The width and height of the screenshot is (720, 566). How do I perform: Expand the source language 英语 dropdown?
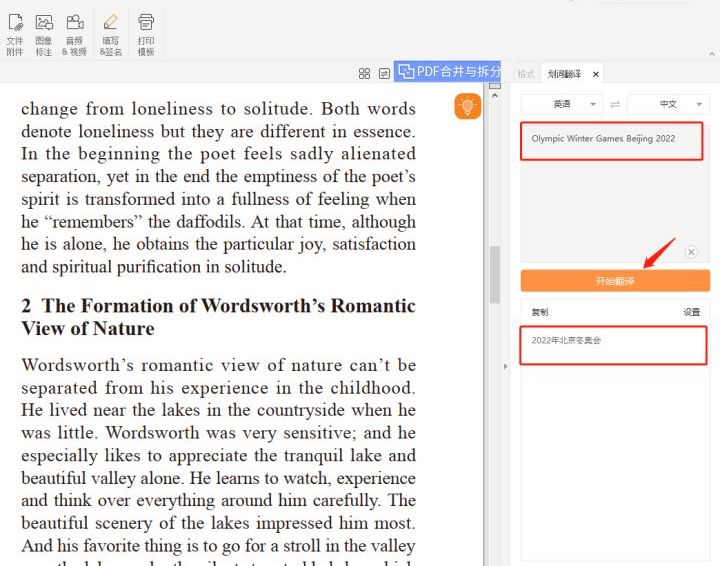(x=562, y=104)
